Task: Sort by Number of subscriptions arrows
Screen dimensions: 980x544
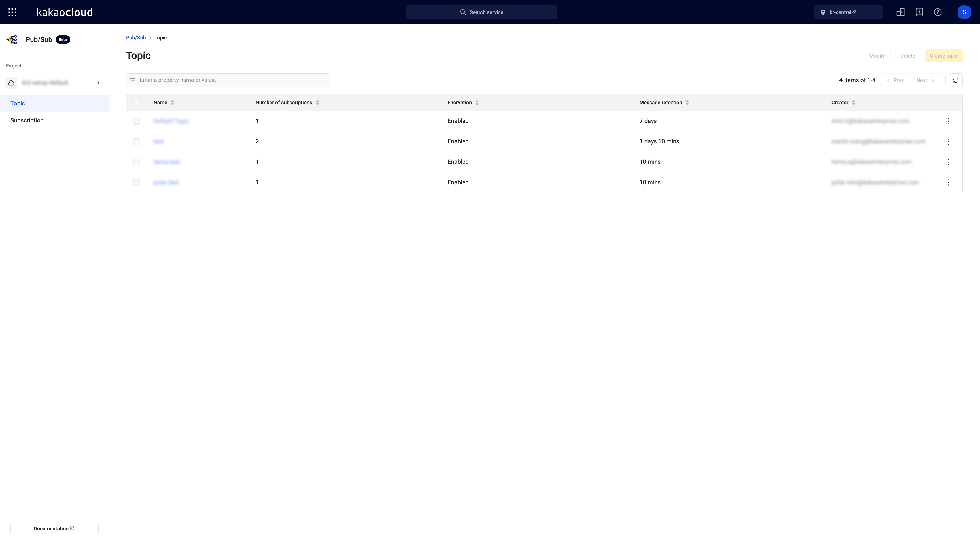Action: 317,103
